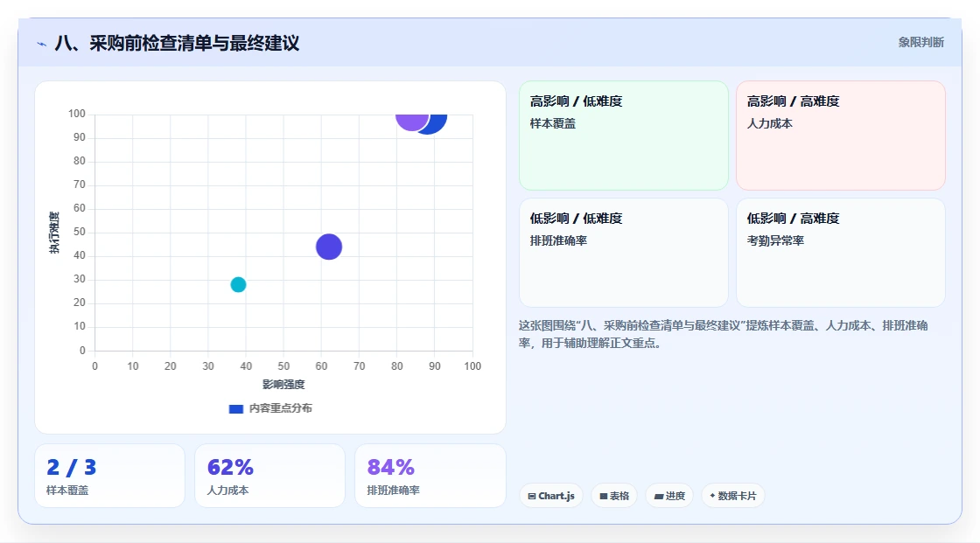This screenshot has height=543, width=980.
Task: Click the 2 / 3 样本覆盖 stat card
Action: (x=110, y=477)
